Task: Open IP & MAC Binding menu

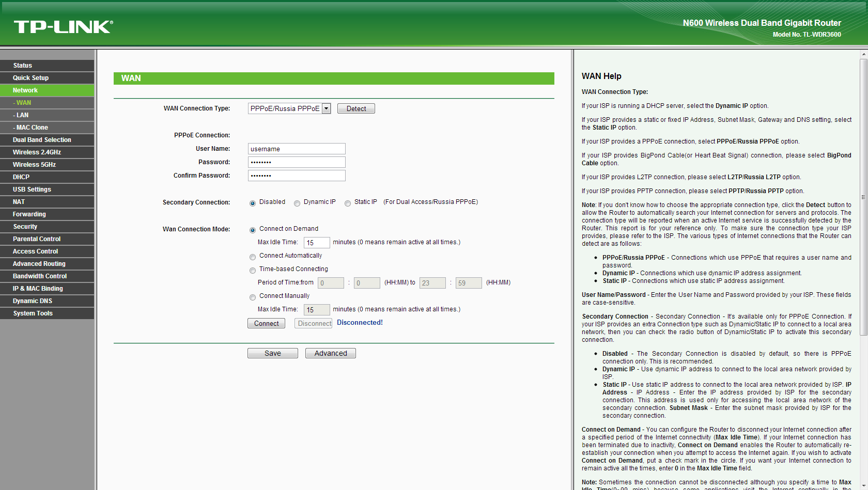Action: click(47, 289)
